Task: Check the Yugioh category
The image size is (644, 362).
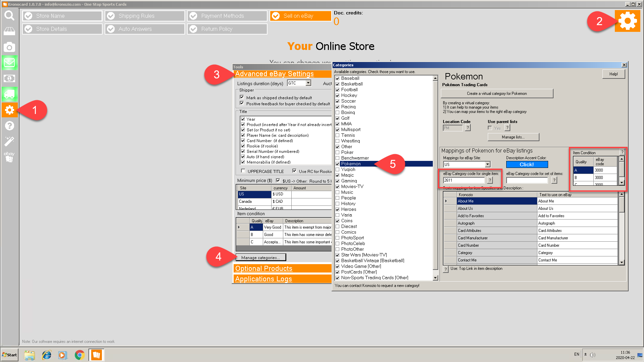Action: (338, 170)
